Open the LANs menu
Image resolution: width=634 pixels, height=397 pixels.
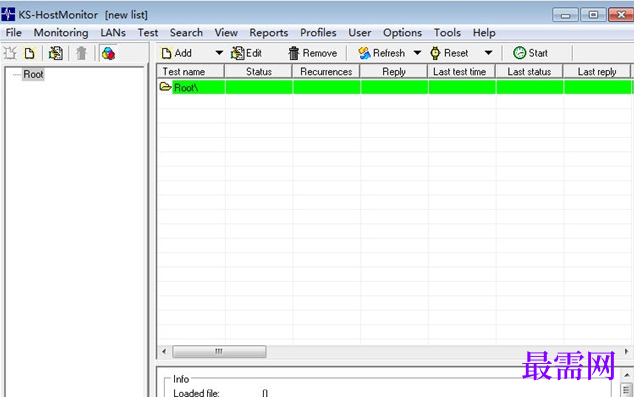[x=113, y=33]
